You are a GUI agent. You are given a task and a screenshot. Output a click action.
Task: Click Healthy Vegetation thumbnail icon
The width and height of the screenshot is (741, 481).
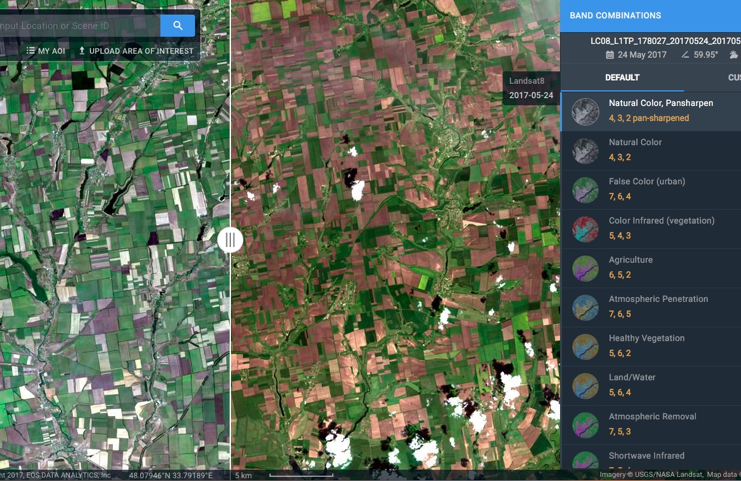pos(585,347)
